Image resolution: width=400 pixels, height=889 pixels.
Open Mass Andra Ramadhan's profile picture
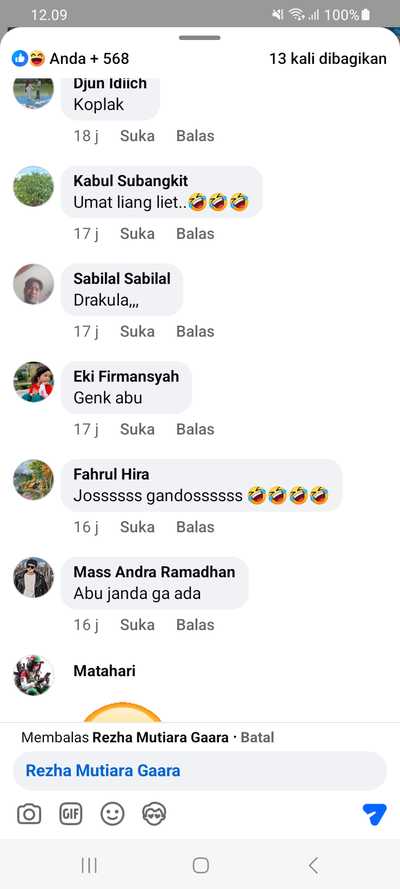click(33, 577)
